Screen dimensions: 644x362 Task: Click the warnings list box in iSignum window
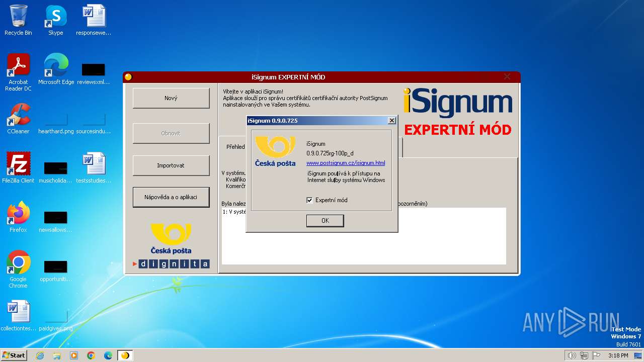click(x=364, y=236)
